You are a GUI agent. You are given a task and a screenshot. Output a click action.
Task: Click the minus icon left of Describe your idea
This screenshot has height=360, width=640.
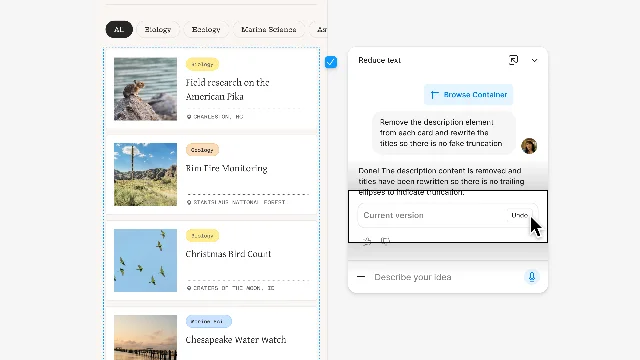click(x=361, y=277)
